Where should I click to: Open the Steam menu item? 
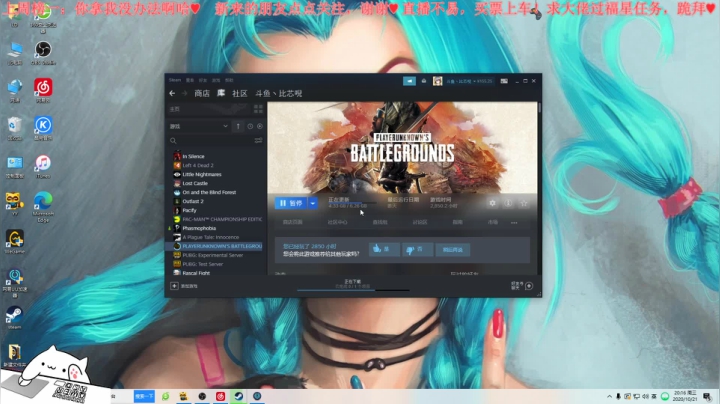coord(174,80)
